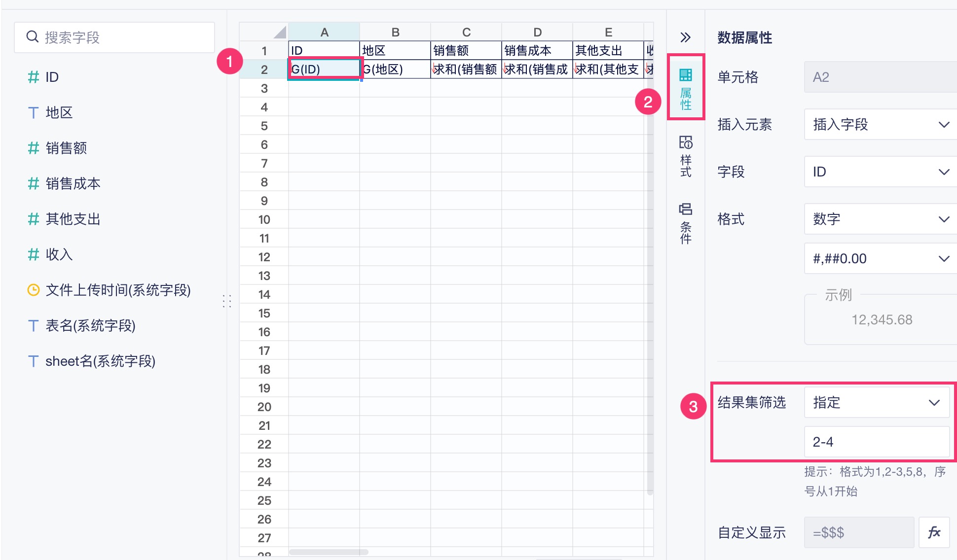This screenshot has height=560, width=957.
Task: Open the 结果集筛选 指定 dropdown
Action: click(876, 403)
